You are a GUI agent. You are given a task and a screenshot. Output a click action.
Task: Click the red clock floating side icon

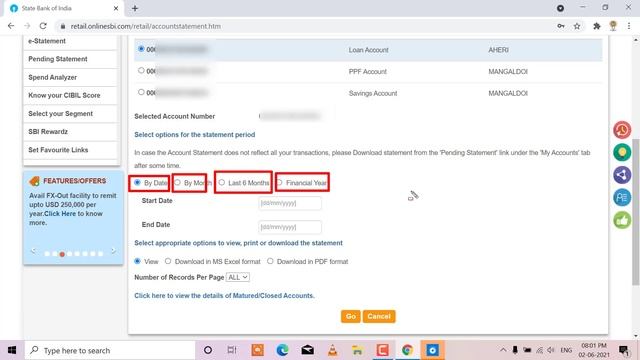pos(622,130)
